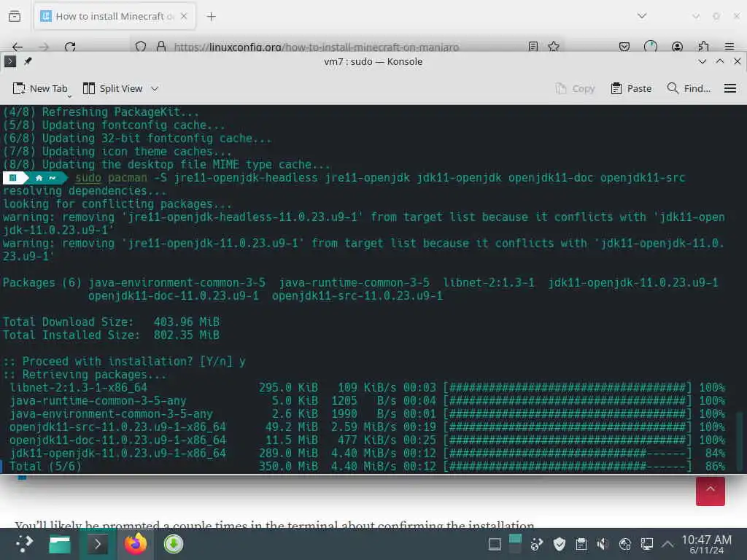
Task: Click the security shield tray icon
Action: click(560, 544)
